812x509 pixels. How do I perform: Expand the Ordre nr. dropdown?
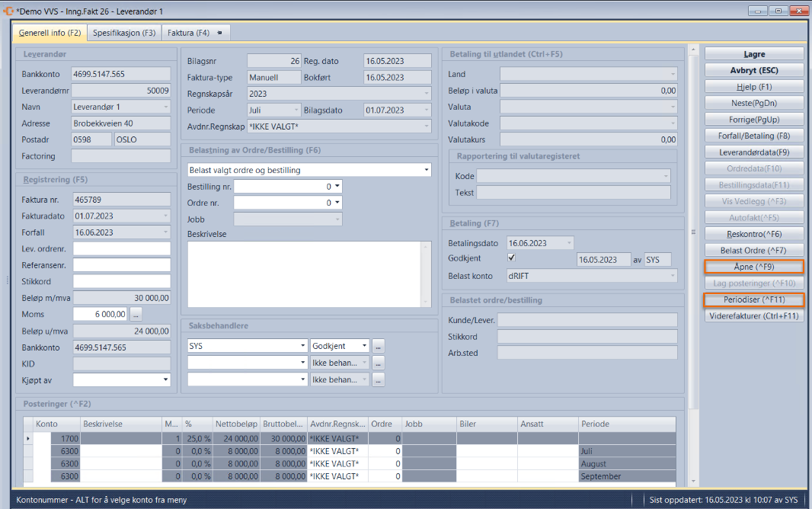coord(337,203)
